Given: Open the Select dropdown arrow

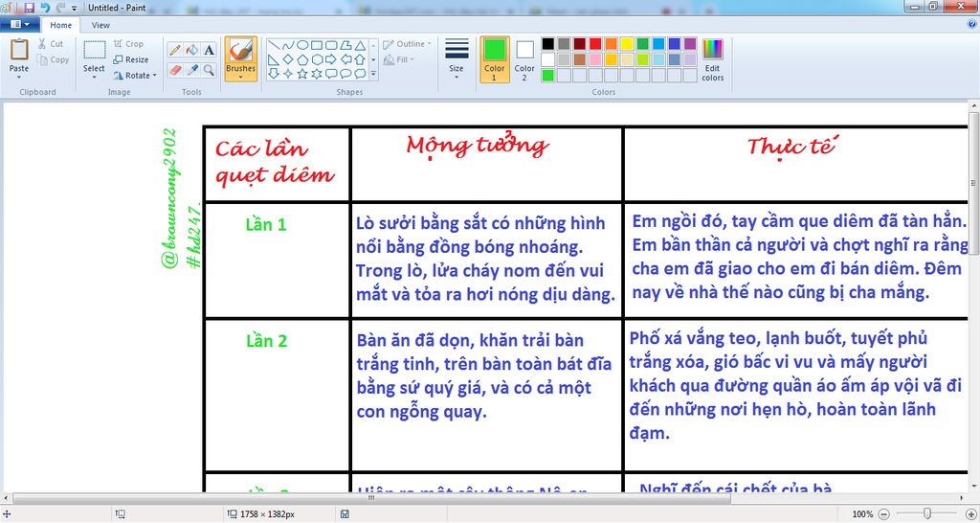Looking at the screenshot, I should pyautogui.click(x=94, y=77).
